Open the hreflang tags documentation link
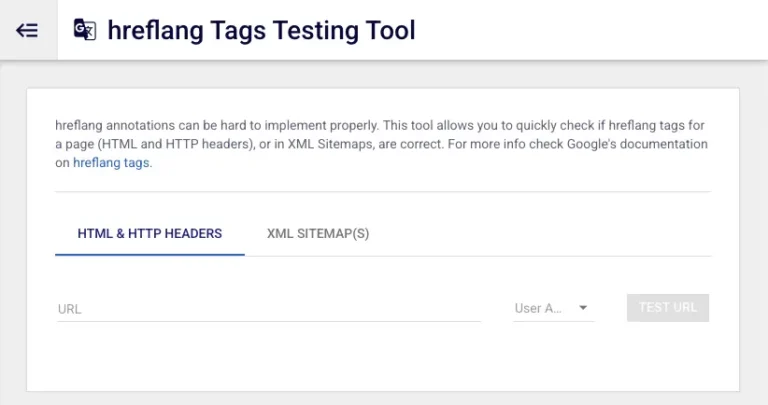This screenshot has width=768, height=405. coord(111,163)
